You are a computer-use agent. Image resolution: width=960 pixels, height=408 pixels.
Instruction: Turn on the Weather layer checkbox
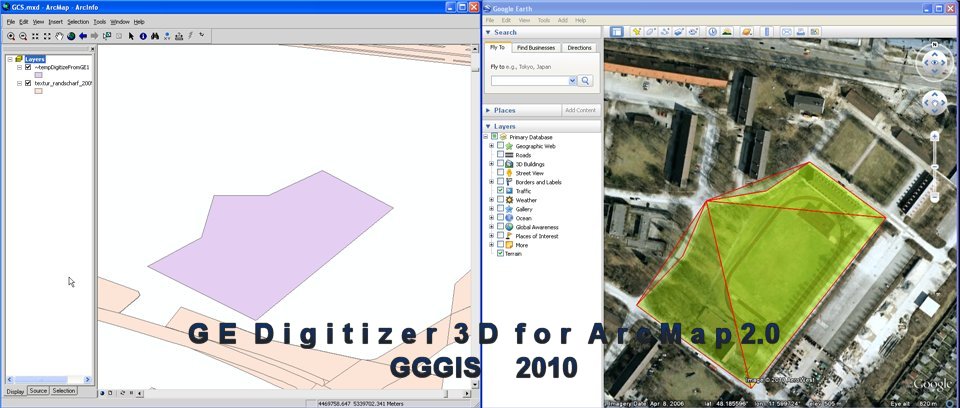point(500,200)
